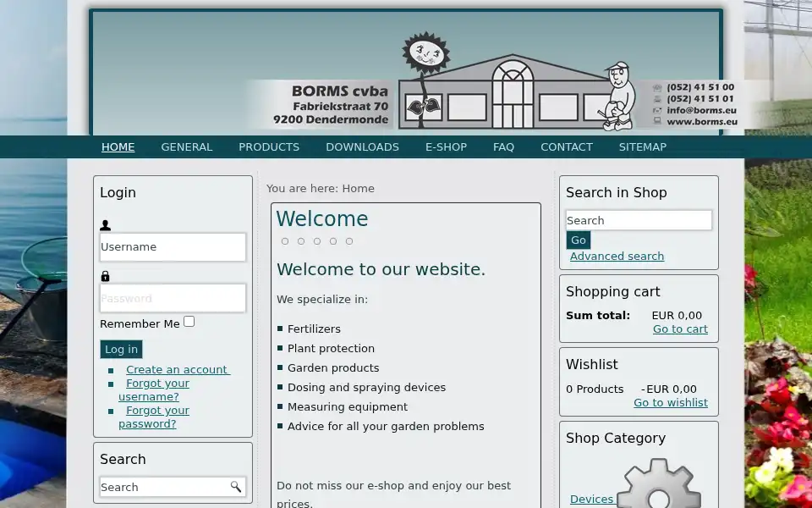This screenshot has width=812, height=508.
Task: Open the DOWNLOADS menu item
Action: (362, 147)
